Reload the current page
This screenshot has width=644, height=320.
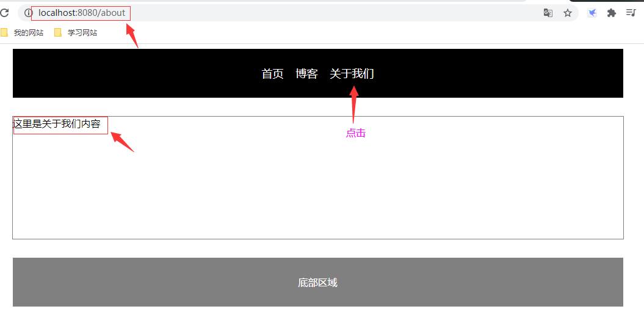[x=4, y=13]
